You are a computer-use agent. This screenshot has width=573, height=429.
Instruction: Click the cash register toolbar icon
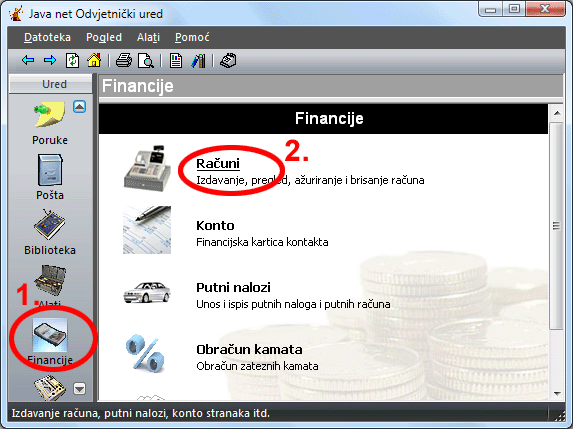point(228,60)
